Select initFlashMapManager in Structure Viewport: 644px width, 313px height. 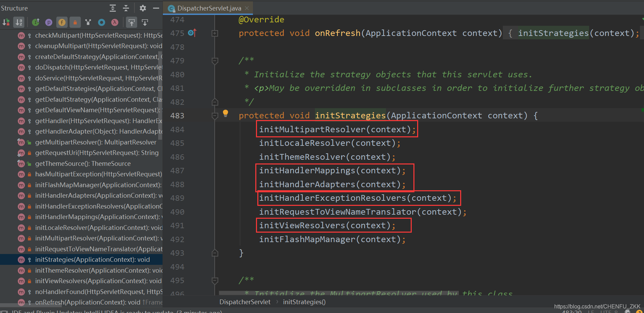81,185
